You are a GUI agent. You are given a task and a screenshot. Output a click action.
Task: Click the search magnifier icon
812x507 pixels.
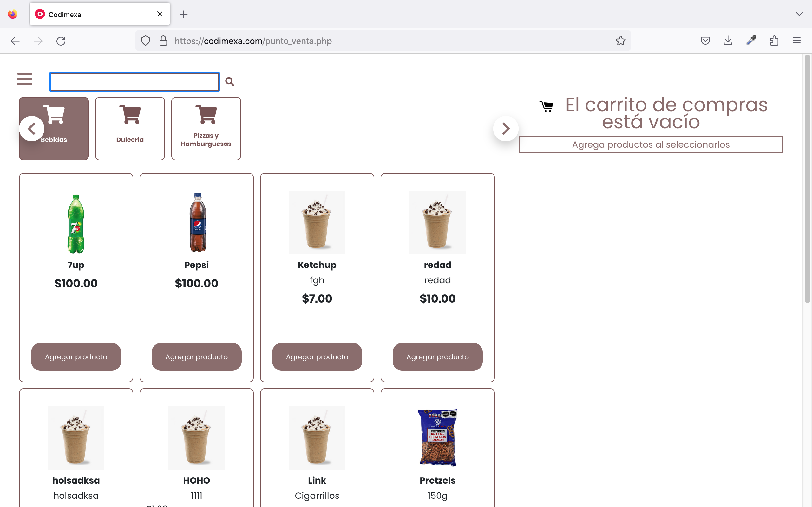[230, 81]
